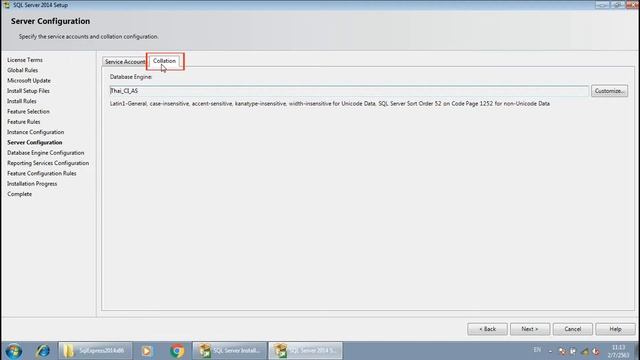
Task: Show hidden tray icons arrow
Action: point(550,351)
